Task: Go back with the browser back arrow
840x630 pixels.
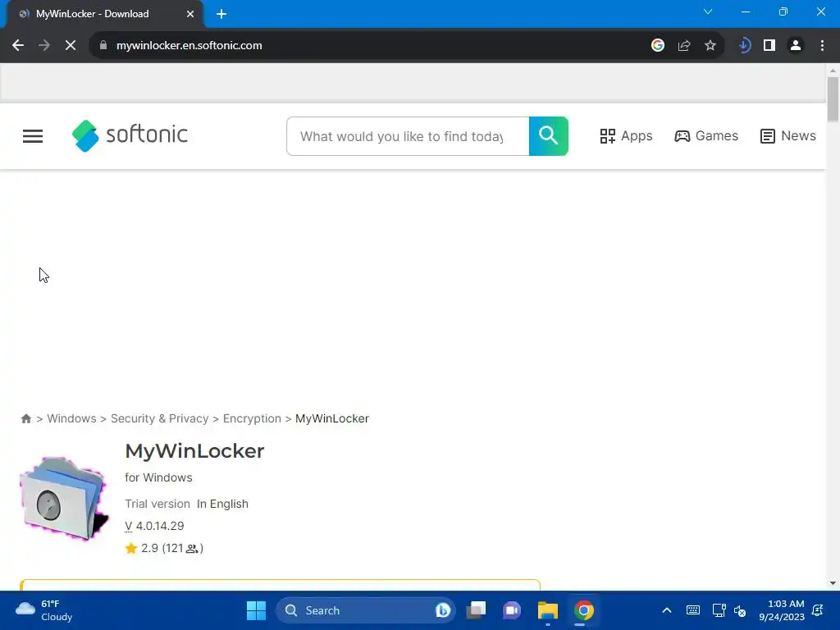Action: (x=18, y=46)
